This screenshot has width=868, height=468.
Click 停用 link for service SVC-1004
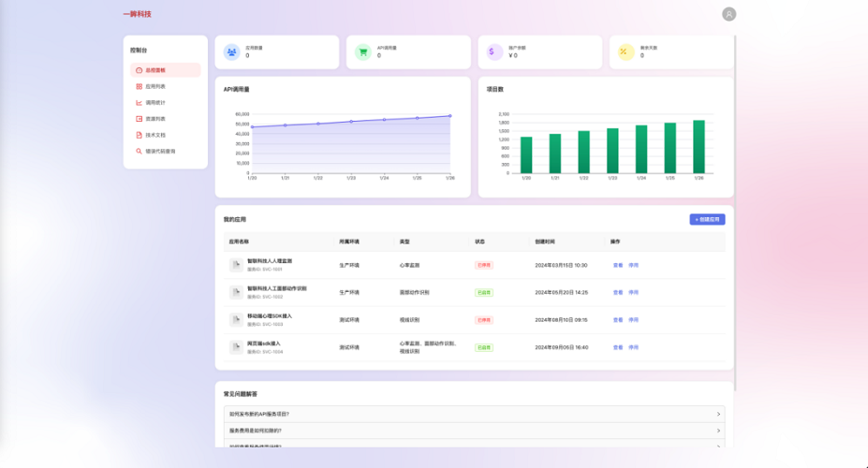click(x=633, y=347)
